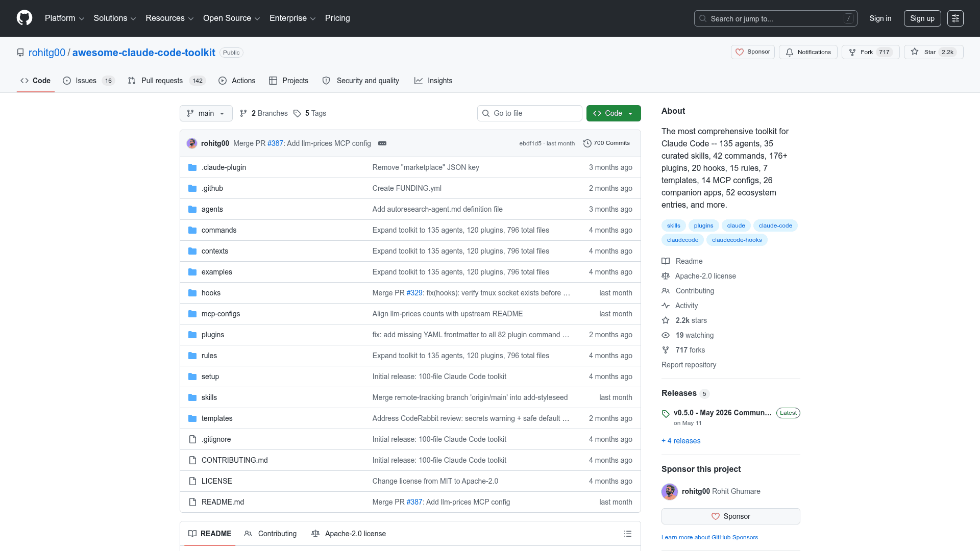Click the pulse icon beside Activity
Image resolution: width=980 pixels, height=551 pixels.
666,306
